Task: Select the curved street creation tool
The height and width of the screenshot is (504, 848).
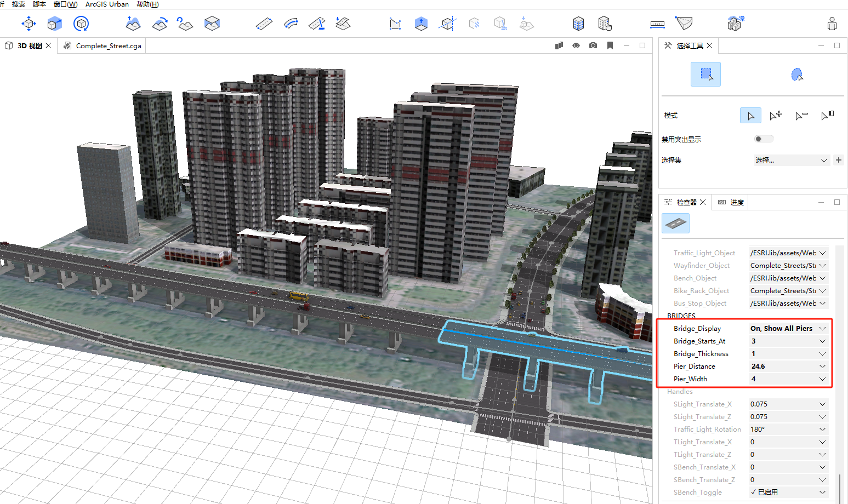Action: tap(291, 24)
